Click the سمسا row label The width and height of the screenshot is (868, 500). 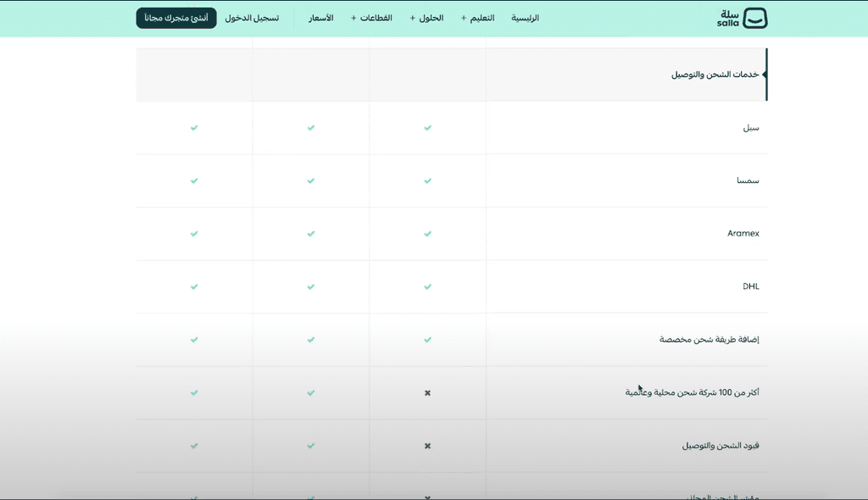tap(748, 181)
